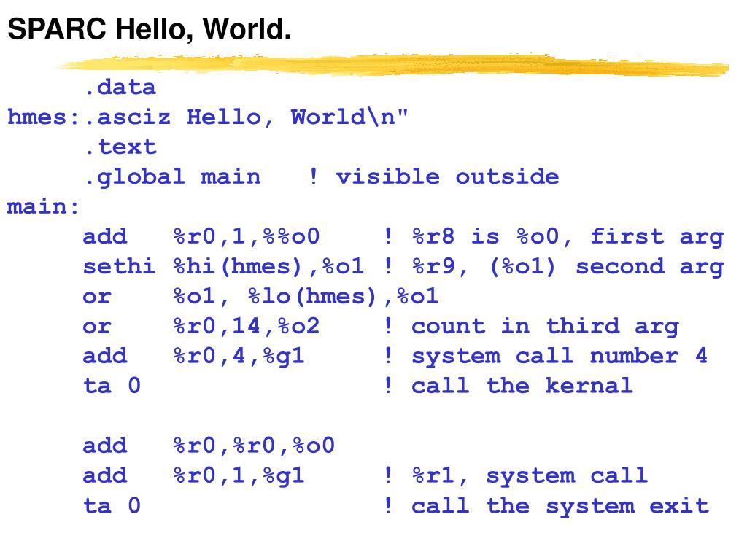
Task: Click operands "%r0,1,%g1"
Action: [x=239, y=476]
